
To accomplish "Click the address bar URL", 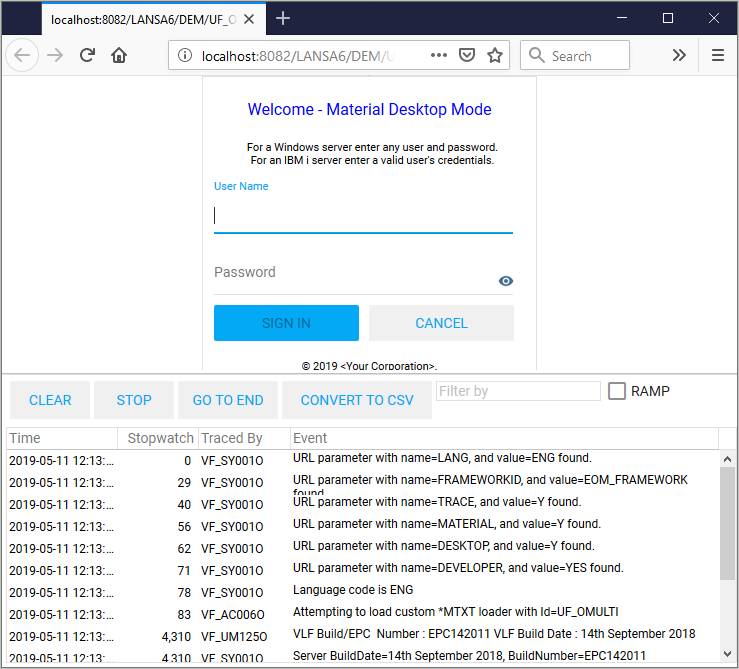I will click(x=298, y=56).
